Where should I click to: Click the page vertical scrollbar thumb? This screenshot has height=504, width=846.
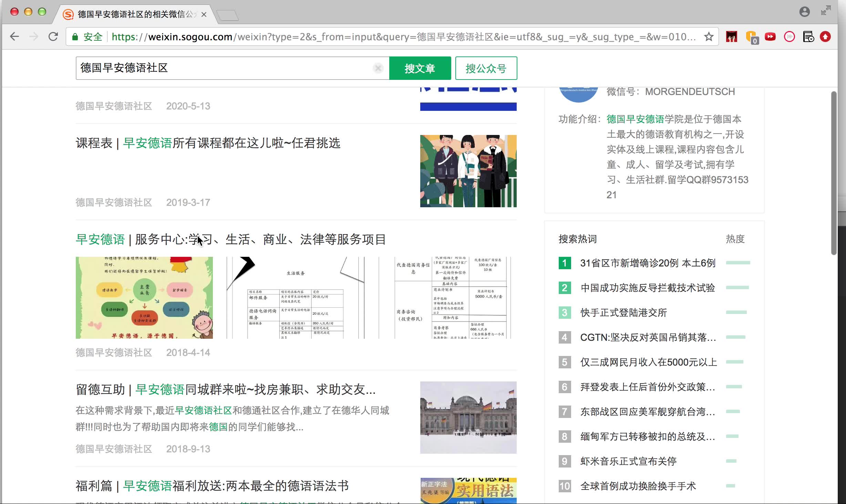(x=834, y=173)
